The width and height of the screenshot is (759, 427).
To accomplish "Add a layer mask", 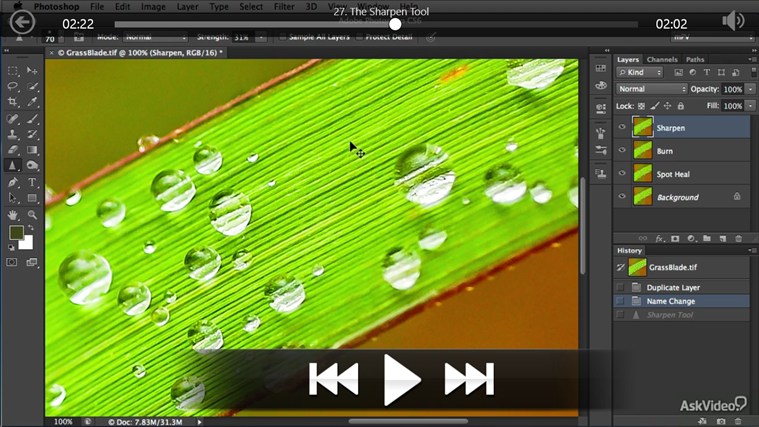I will [675, 239].
